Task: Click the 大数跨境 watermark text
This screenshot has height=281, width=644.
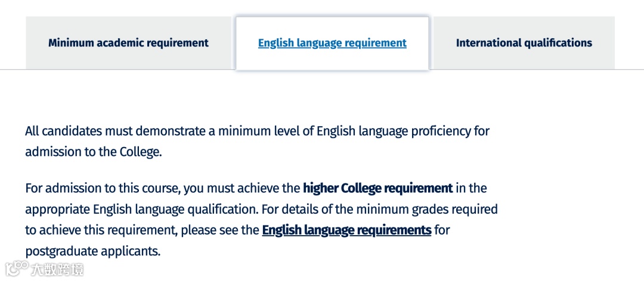Action: tap(57, 270)
